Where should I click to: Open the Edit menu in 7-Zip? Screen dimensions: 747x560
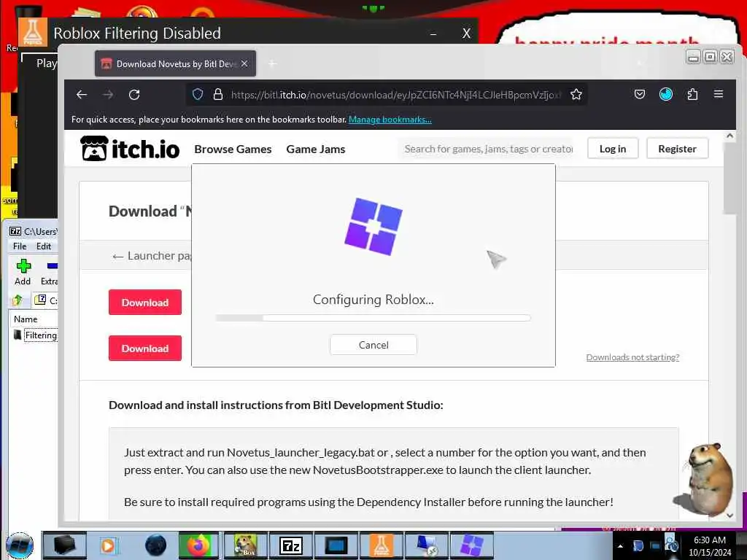tap(44, 246)
